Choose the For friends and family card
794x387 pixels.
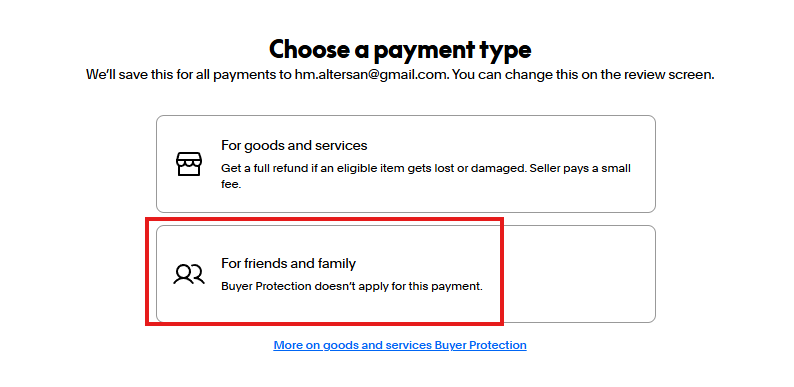click(x=406, y=274)
